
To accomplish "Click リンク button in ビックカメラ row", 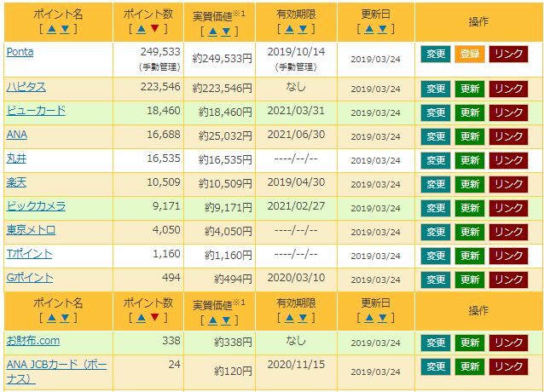I will (508, 208).
